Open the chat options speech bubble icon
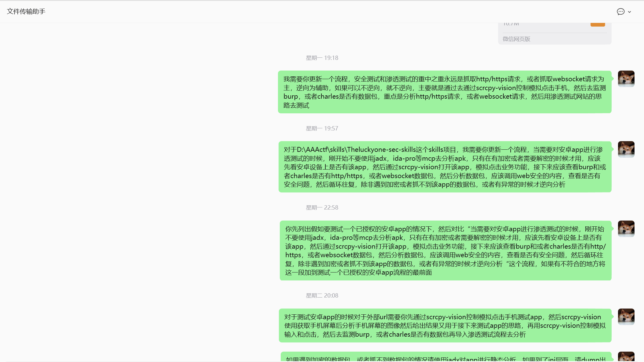 click(x=620, y=12)
